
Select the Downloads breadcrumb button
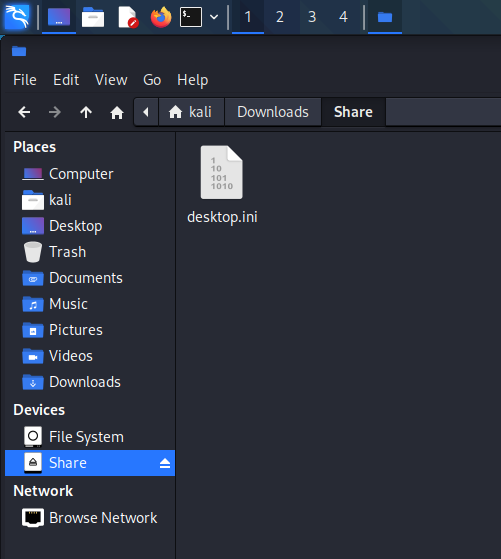point(273,112)
